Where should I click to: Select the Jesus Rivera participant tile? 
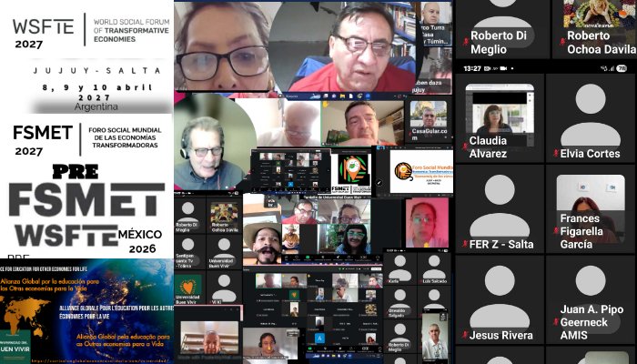tap(500, 300)
